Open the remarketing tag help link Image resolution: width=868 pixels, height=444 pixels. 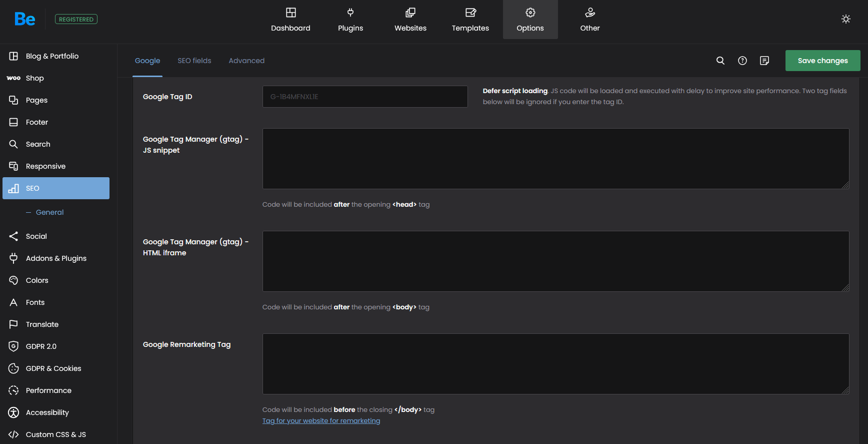321,421
